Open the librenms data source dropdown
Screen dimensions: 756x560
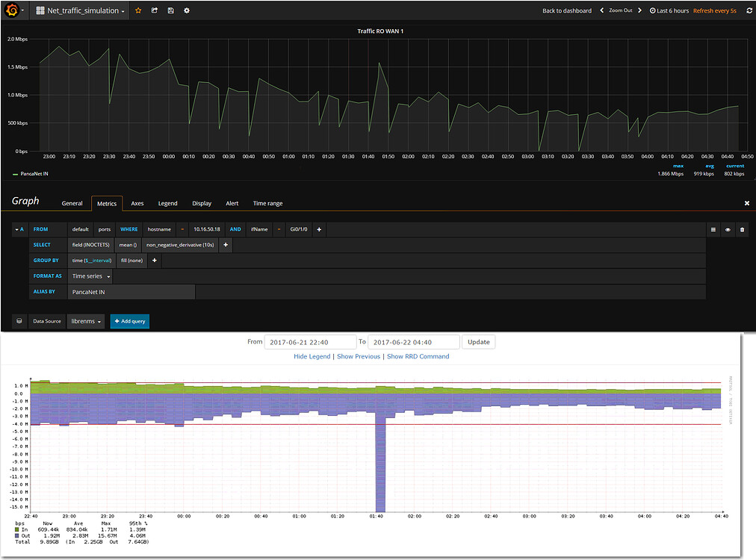[84, 321]
